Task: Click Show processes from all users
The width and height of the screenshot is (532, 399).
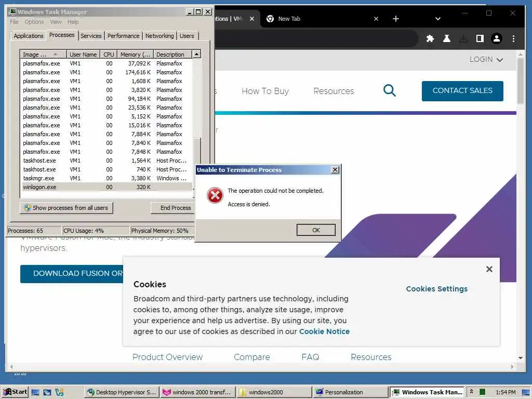Action: pos(66,208)
